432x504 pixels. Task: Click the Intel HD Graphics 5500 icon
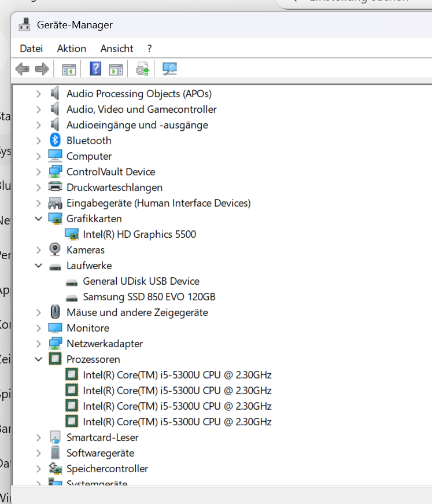pos(72,234)
